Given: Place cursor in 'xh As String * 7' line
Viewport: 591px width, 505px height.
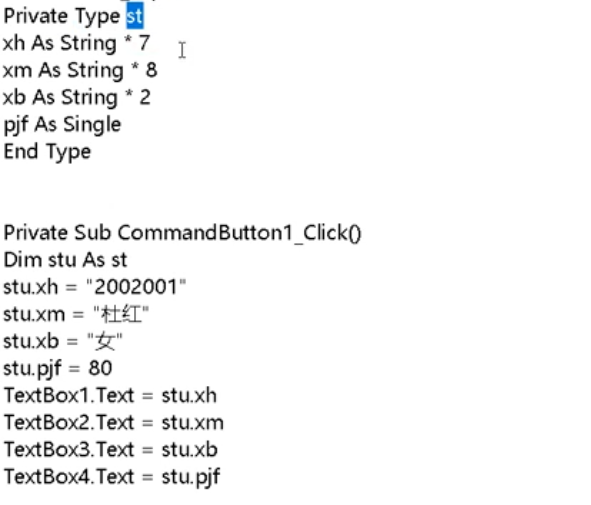Looking at the screenshot, I should [77, 43].
